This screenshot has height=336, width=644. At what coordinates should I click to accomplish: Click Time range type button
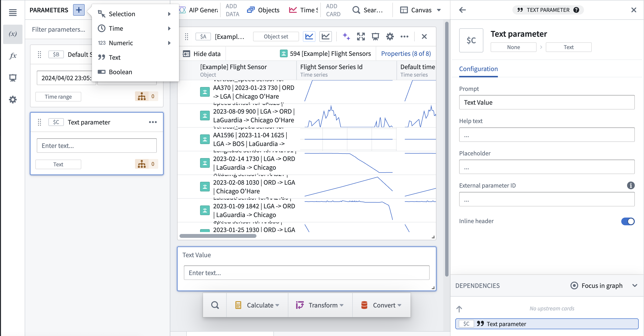click(58, 97)
